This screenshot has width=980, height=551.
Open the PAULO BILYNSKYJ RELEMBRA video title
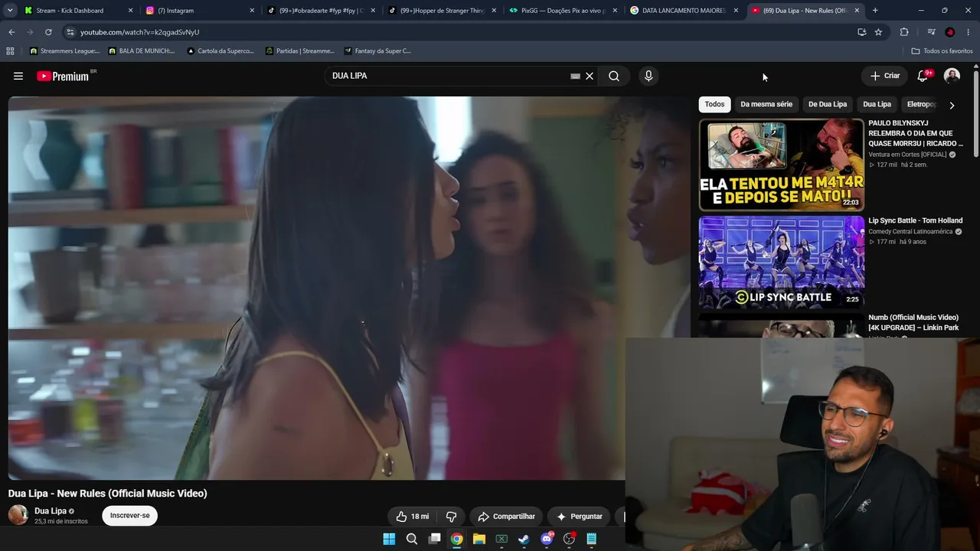point(916,133)
